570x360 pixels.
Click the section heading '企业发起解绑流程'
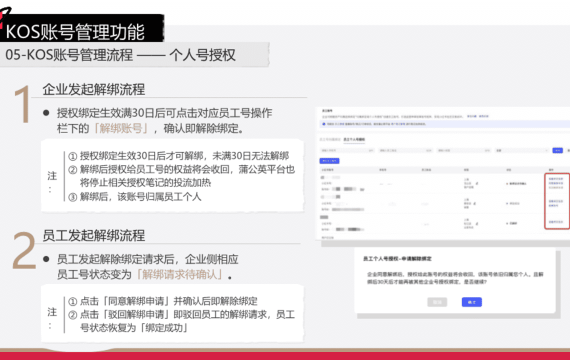pyautogui.click(x=93, y=89)
